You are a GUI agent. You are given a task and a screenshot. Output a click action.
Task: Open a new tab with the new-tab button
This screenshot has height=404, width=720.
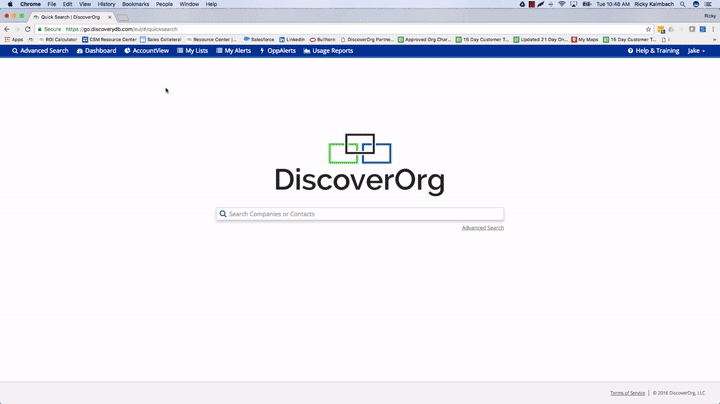(123, 17)
